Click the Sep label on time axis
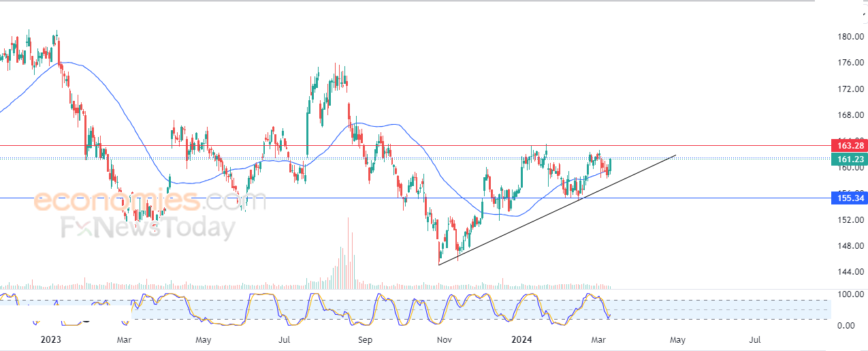Image resolution: width=868 pixels, height=351 pixels. click(365, 339)
